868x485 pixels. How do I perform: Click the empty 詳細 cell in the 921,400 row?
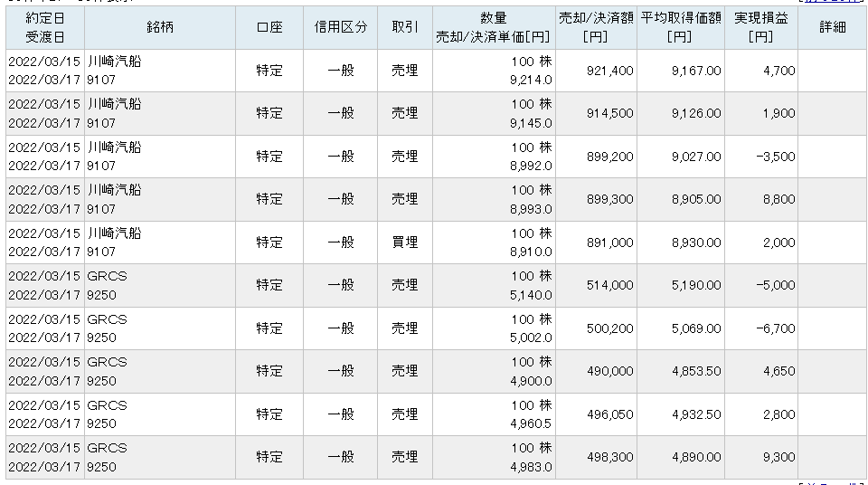[x=832, y=71]
